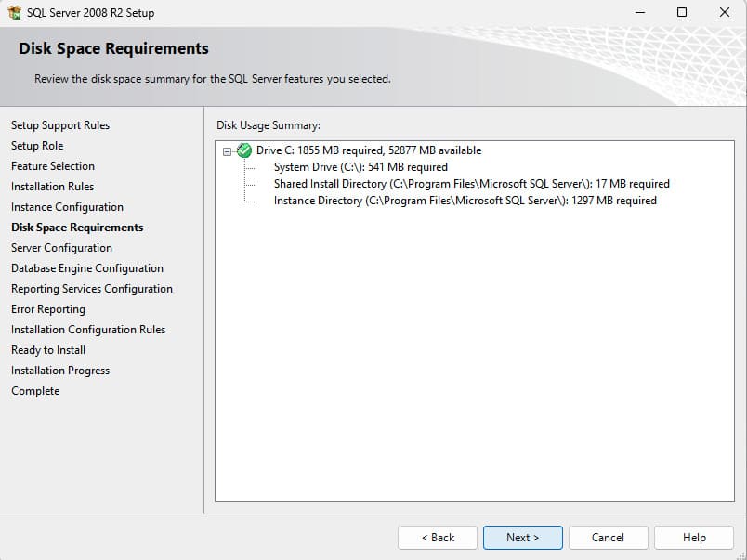Screen dimensions: 747x560
Task: Choose Database Engine Configuration step
Action: pos(87,268)
